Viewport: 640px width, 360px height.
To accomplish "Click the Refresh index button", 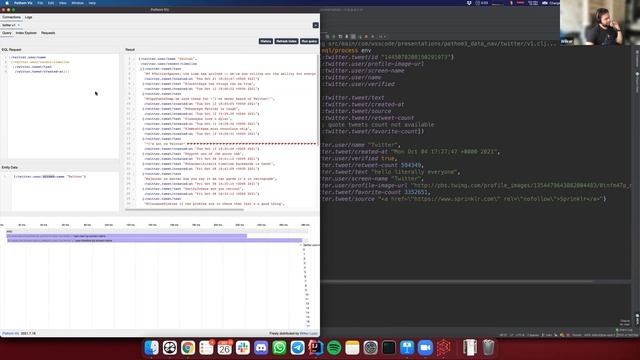I will coord(286,41).
